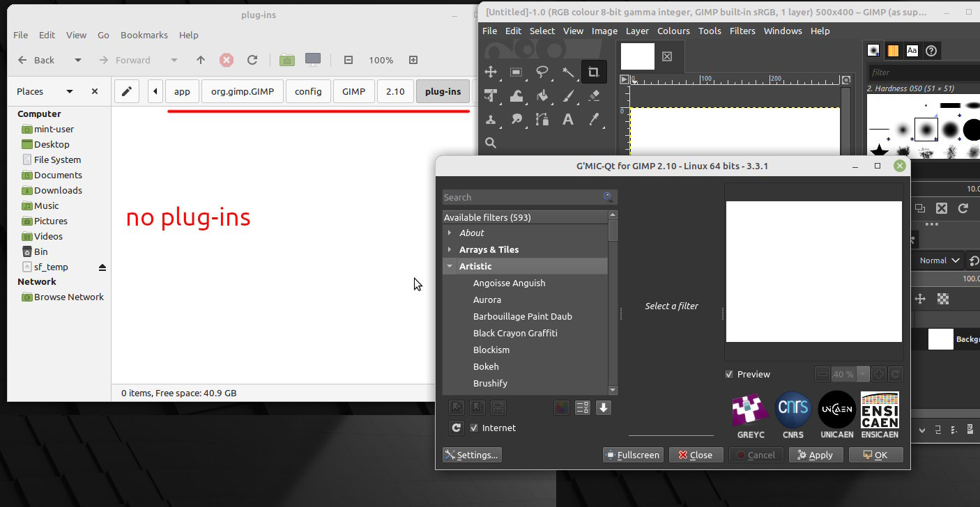Open the Colours menu in GIMP
The width and height of the screenshot is (980, 507).
pyautogui.click(x=673, y=31)
